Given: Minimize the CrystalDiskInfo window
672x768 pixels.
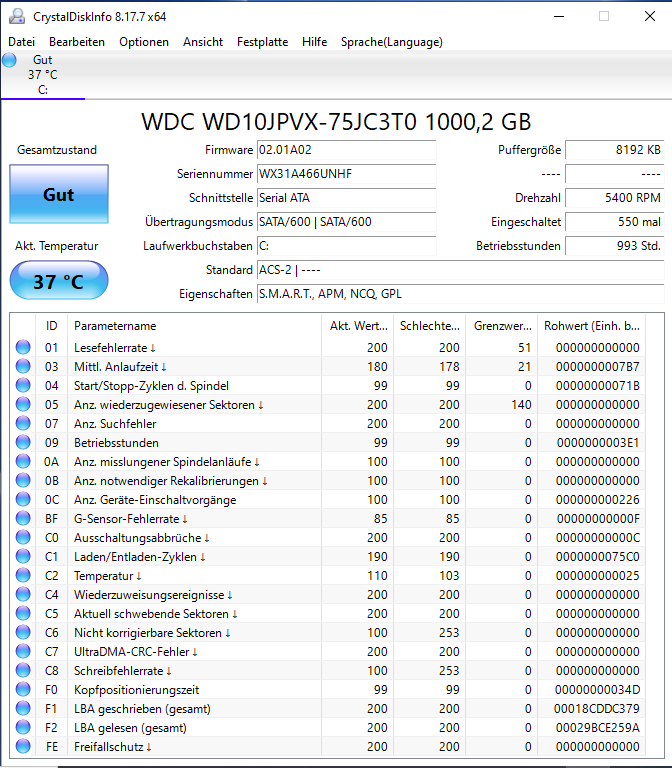Looking at the screenshot, I should pyautogui.click(x=559, y=16).
